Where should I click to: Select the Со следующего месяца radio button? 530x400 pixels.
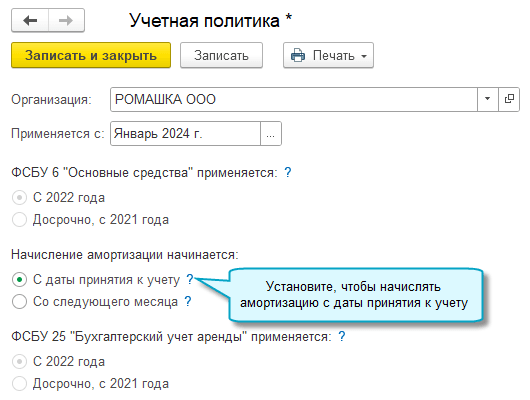[19, 301]
